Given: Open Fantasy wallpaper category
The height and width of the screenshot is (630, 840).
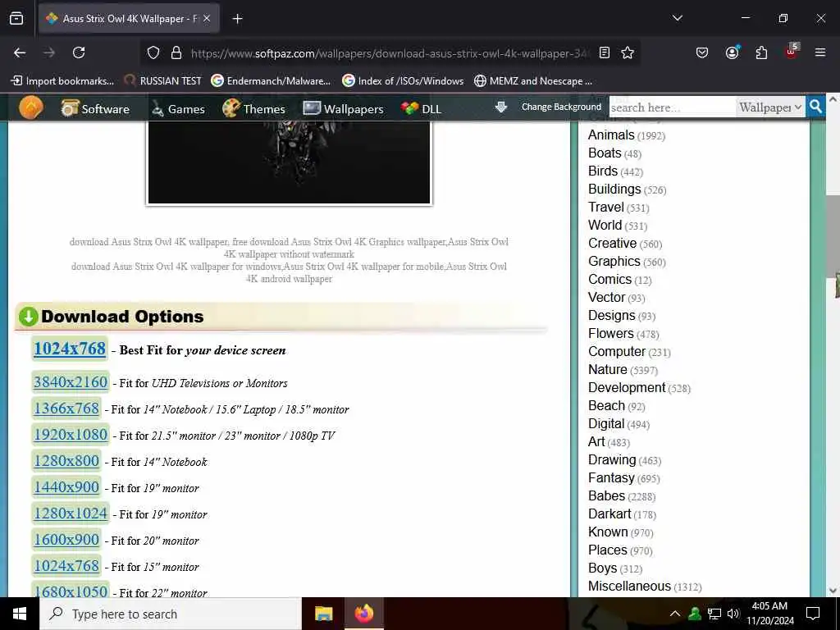Looking at the screenshot, I should (x=611, y=478).
